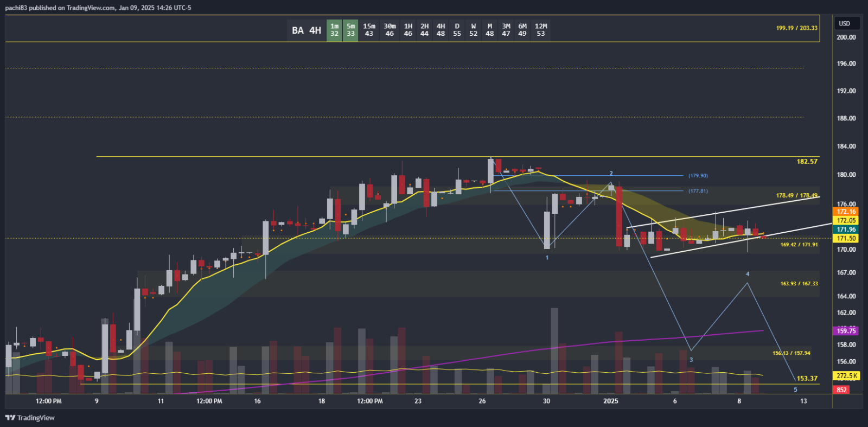Select the M 48 timeframe cell

click(x=490, y=30)
